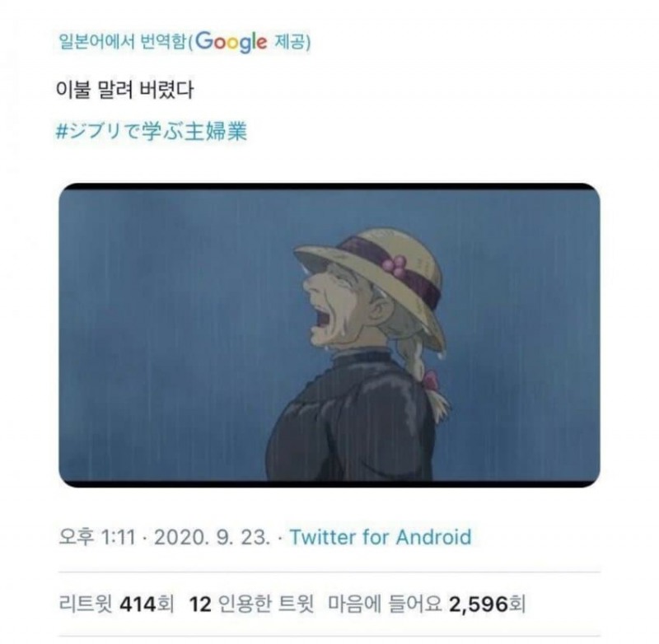View the 12 인용한 트윗 quote tweets
The width and height of the screenshot is (659, 644).
251,604
